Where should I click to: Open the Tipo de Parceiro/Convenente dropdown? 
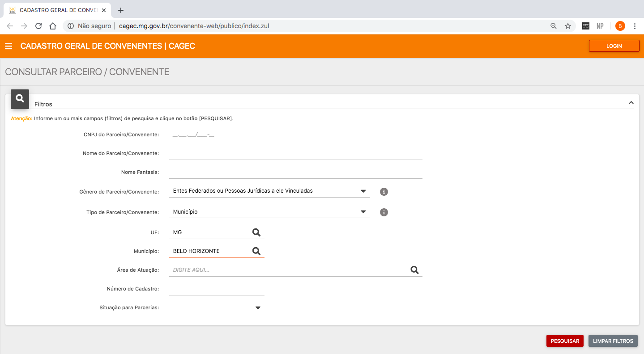363,212
